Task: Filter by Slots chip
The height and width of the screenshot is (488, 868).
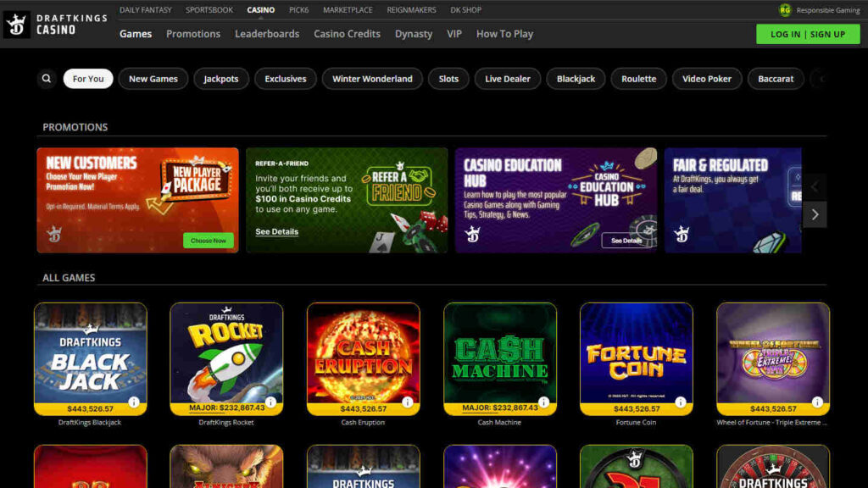Action: pos(448,79)
